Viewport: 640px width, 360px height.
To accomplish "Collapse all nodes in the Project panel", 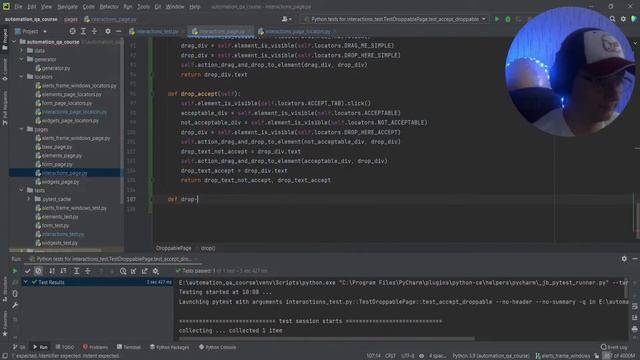I will (94, 31).
